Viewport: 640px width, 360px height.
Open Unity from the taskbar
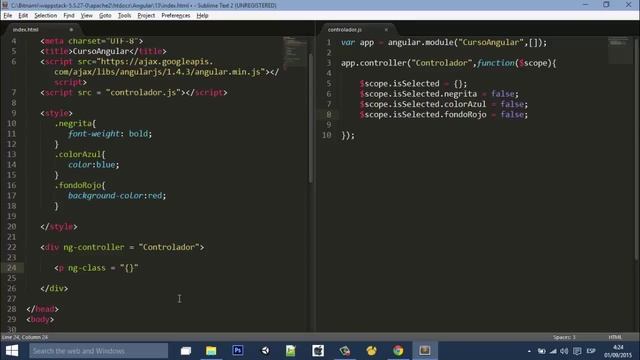click(265, 351)
